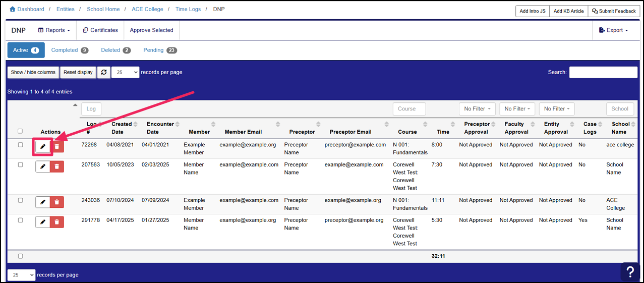Sort by School Name column arrows
This screenshot has height=283, width=644.
(633, 124)
